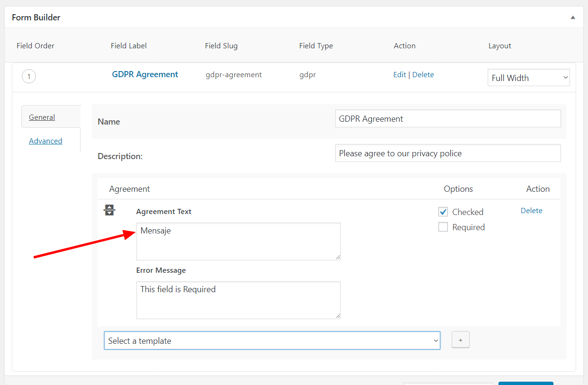Enable the Required checkbox
Image resolution: width=588 pixels, height=385 pixels.
pyautogui.click(x=443, y=227)
